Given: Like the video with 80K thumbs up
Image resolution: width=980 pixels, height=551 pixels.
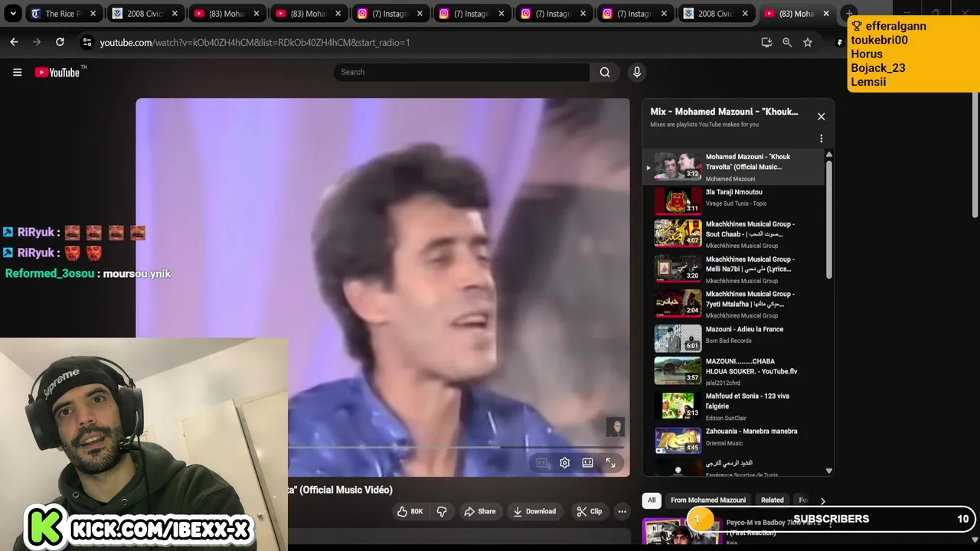Looking at the screenshot, I should 410,511.
